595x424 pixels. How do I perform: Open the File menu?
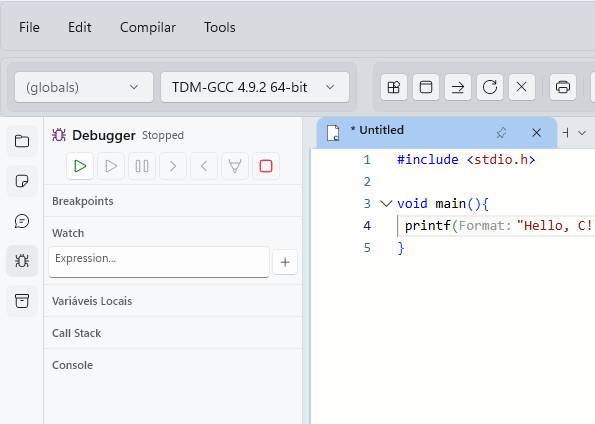(x=29, y=27)
